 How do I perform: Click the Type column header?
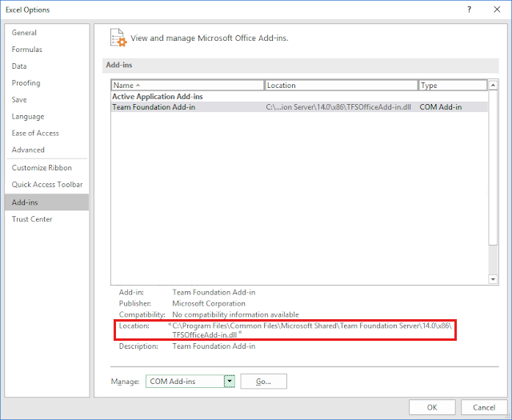coord(453,86)
